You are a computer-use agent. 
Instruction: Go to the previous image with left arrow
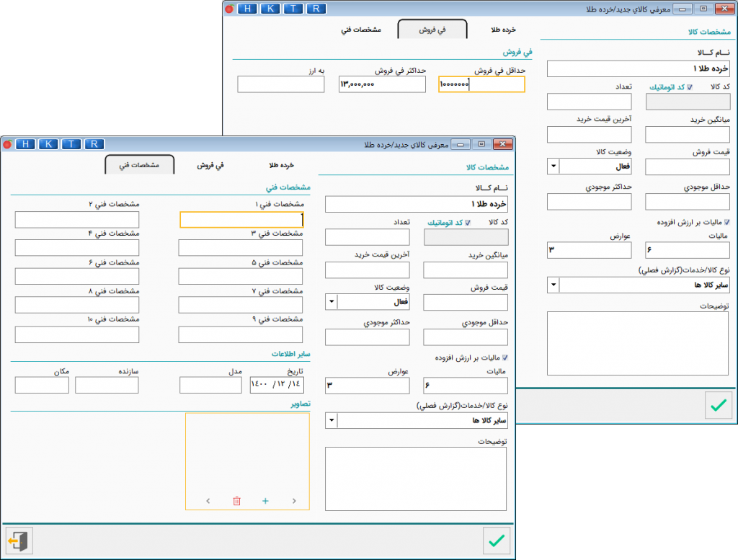coord(208,501)
